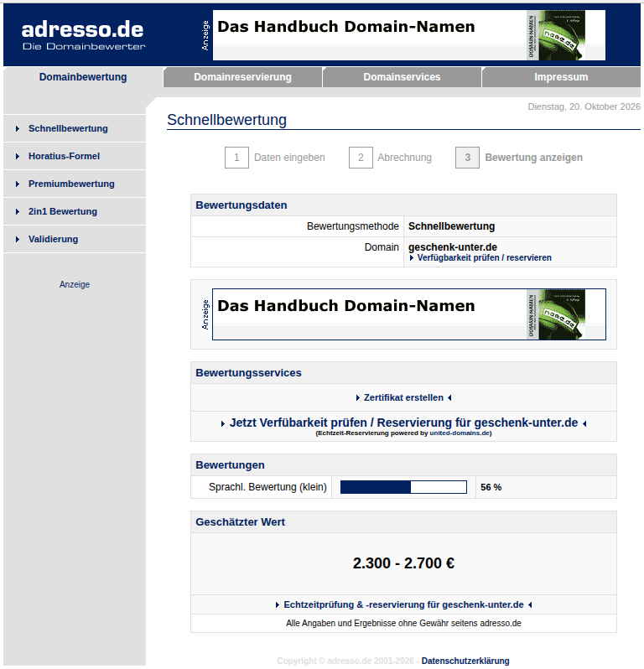Click arrow before Jetzt Verfübarkeit prüfen
Viewport: 644px width, 669px height.
223,423
